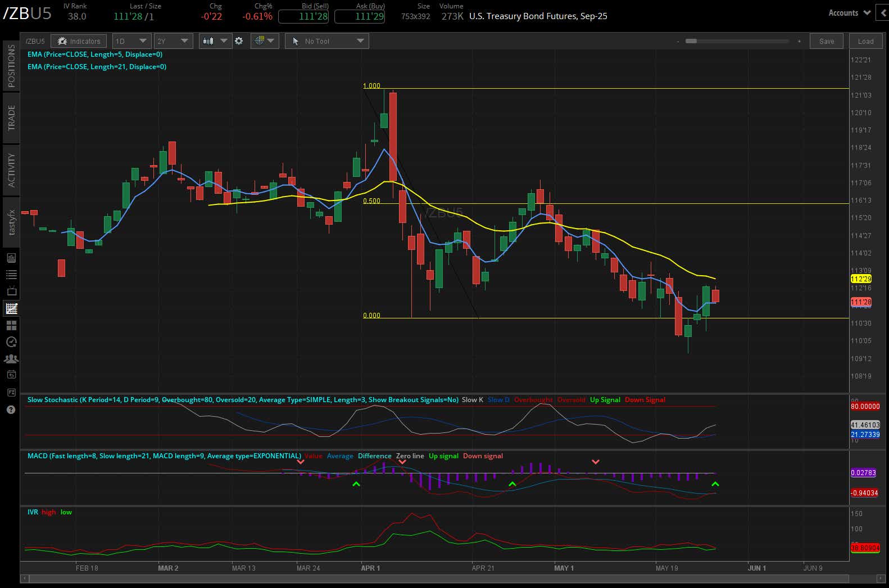Screen dimensions: 889x588
Task: Open the Indicators menu
Action: (79, 41)
